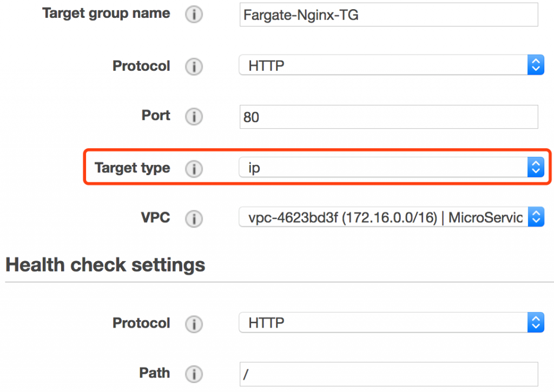Click blue arrow stepper on Target type selector

click(536, 167)
